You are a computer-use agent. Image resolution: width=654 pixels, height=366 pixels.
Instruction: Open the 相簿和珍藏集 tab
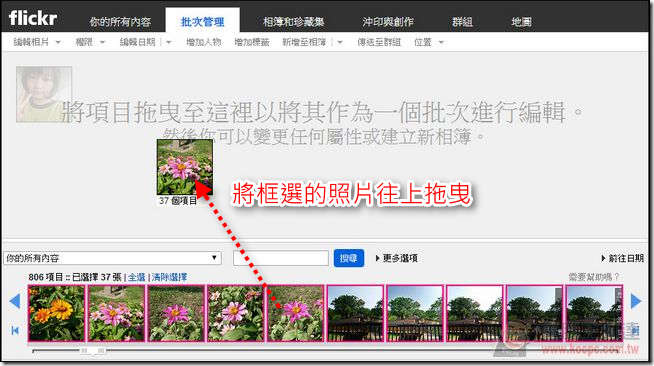click(x=294, y=22)
